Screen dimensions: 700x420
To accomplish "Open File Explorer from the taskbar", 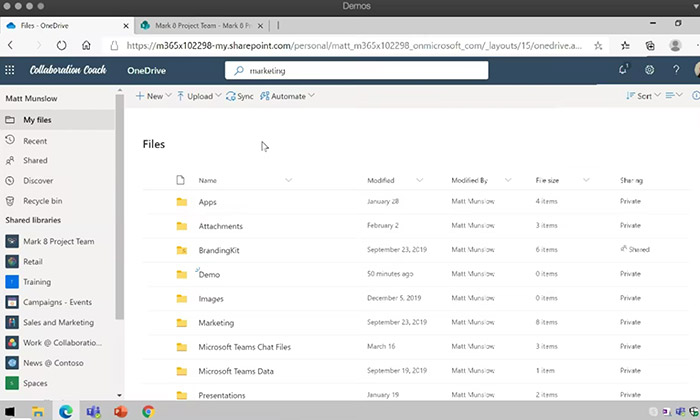I will [x=38, y=412].
